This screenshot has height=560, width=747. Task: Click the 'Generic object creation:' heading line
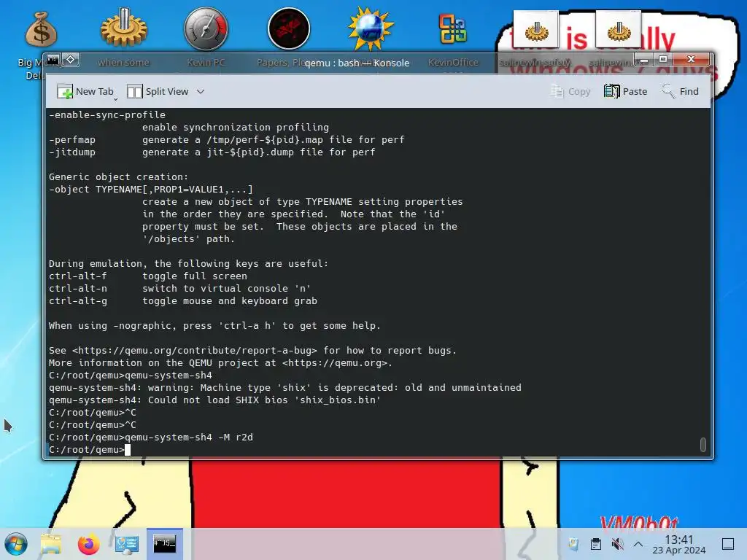coord(119,176)
